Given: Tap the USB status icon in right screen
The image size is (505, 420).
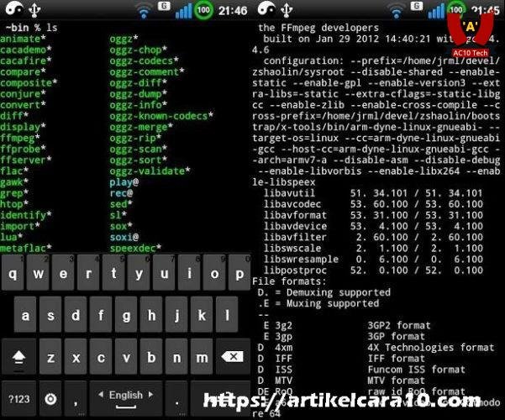Looking at the screenshot, I should point(287,10).
